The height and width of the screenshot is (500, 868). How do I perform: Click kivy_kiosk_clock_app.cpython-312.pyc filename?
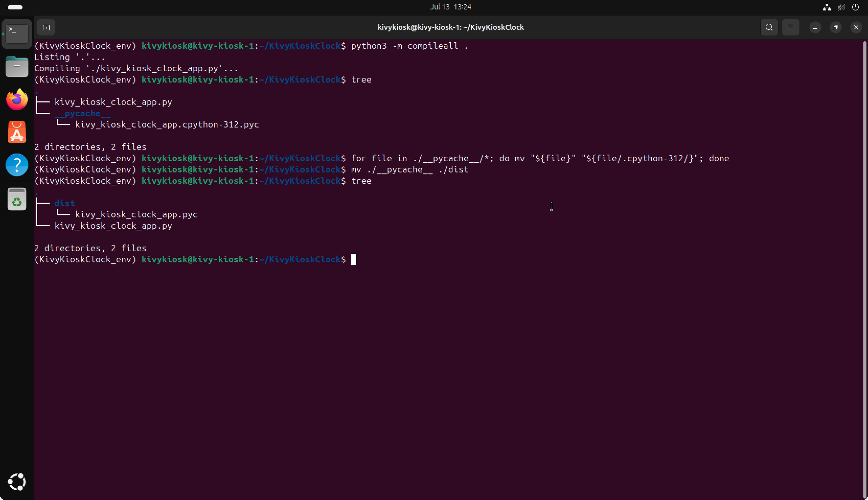pyautogui.click(x=167, y=125)
